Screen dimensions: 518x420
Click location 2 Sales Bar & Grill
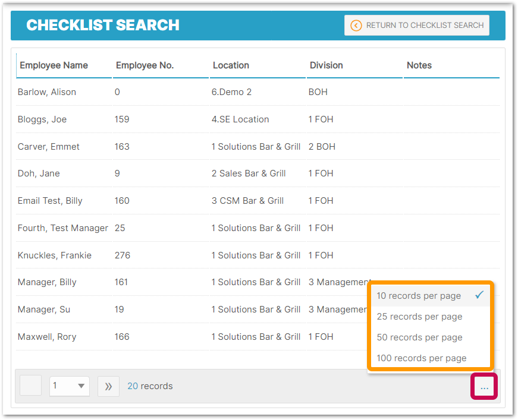click(x=249, y=173)
